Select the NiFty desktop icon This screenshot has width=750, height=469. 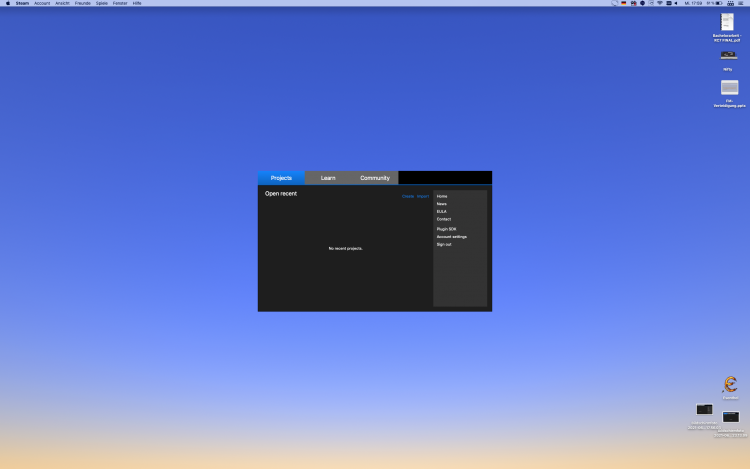pos(728,56)
